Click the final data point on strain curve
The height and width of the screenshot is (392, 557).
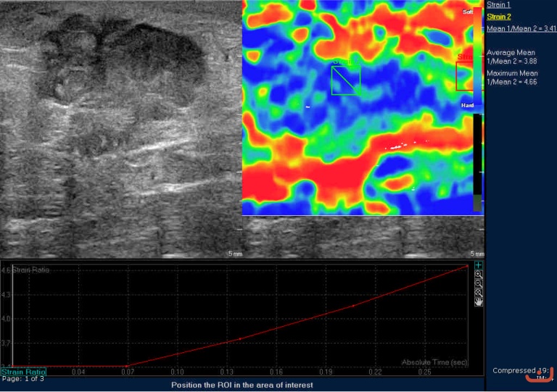point(466,267)
